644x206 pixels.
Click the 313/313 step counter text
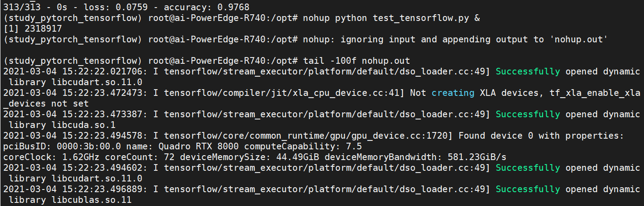pos(19,7)
